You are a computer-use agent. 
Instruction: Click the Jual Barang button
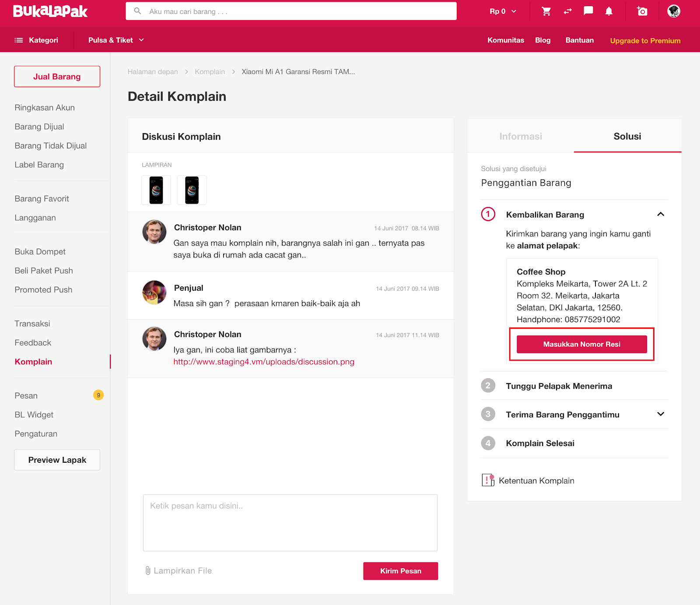57,77
